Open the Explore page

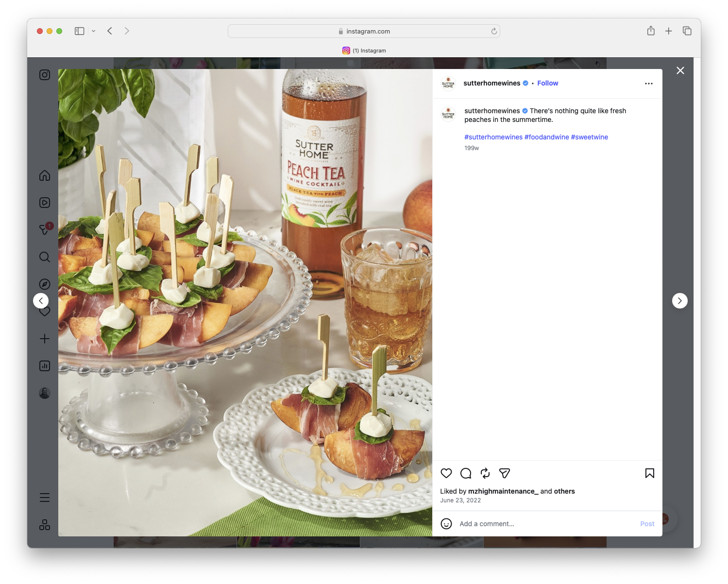pyautogui.click(x=44, y=284)
